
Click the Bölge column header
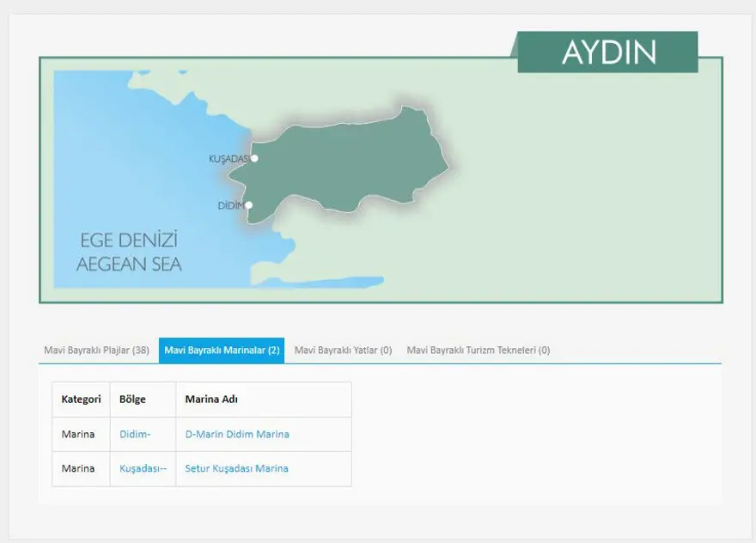pos(132,399)
